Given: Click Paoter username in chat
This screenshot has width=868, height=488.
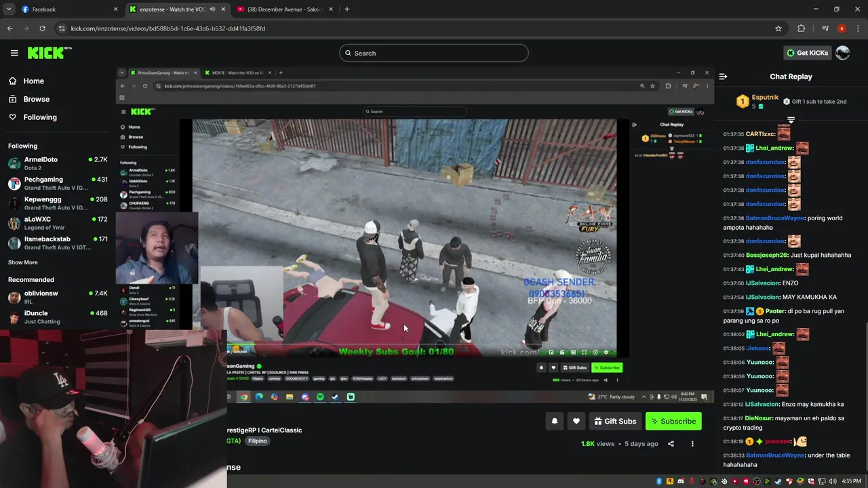Looking at the screenshot, I should pyautogui.click(x=776, y=311).
